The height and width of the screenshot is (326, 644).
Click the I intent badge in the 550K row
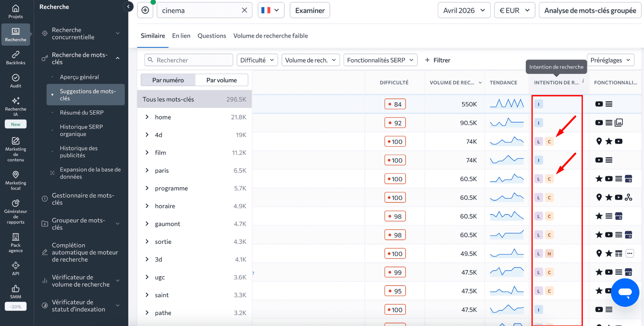538,104
